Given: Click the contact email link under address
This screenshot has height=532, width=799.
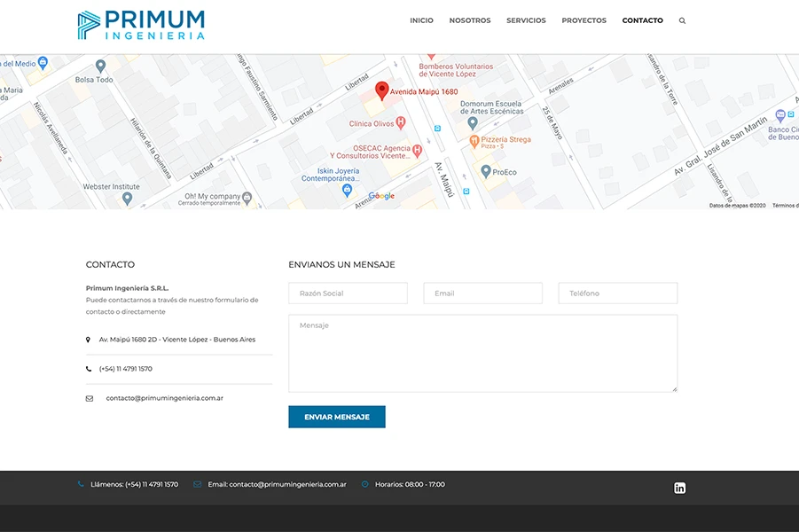Looking at the screenshot, I should (164, 398).
